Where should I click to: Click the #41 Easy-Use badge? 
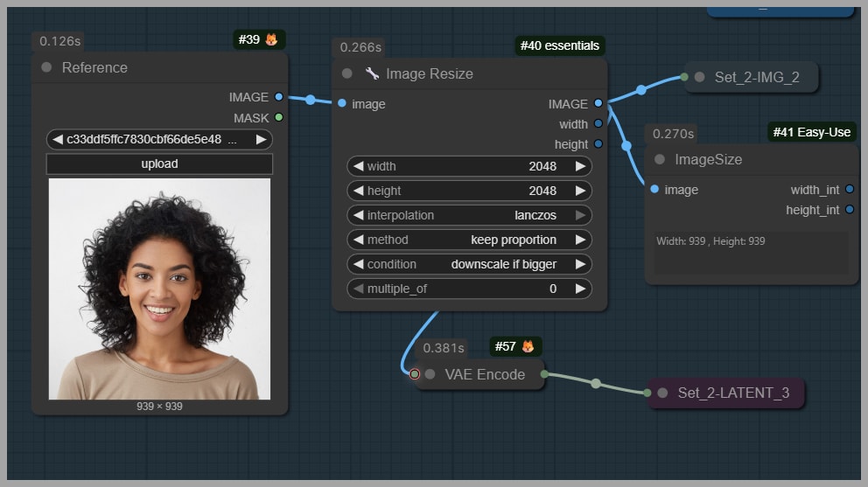point(811,132)
